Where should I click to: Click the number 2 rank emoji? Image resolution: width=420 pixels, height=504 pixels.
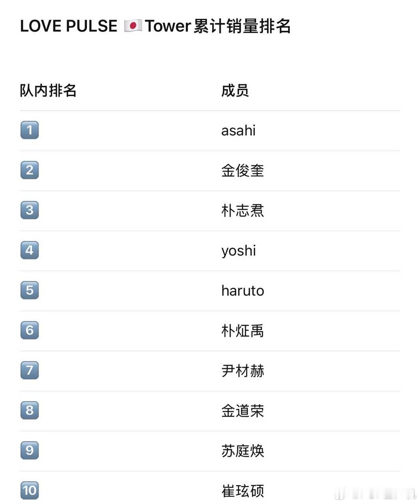click(x=30, y=170)
